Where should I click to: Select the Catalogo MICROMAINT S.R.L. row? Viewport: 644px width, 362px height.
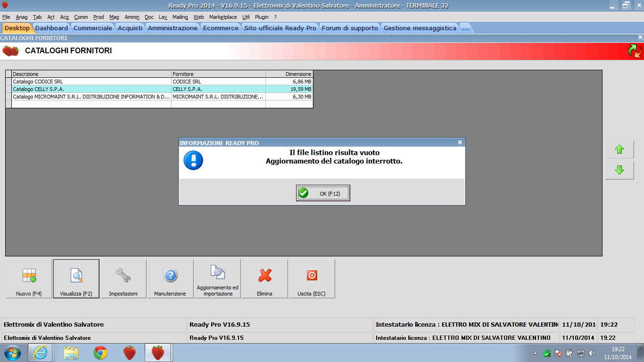tap(159, 97)
